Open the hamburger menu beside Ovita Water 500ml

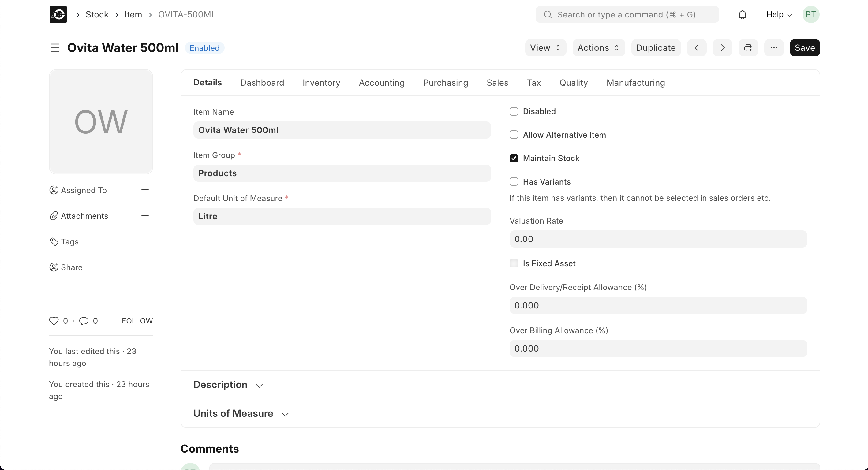click(54, 48)
